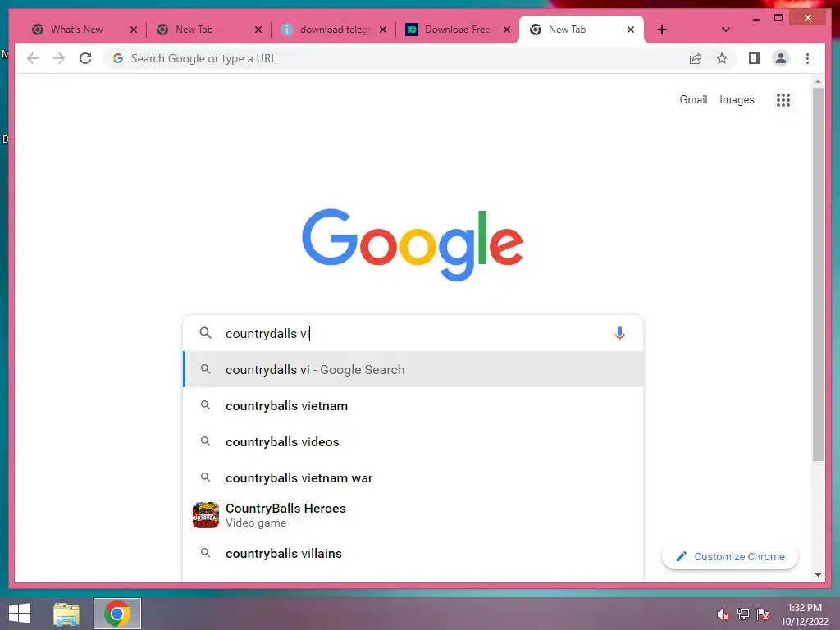
Task: Open the Chrome profile avatar menu
Action: click(x=781, y=58)
